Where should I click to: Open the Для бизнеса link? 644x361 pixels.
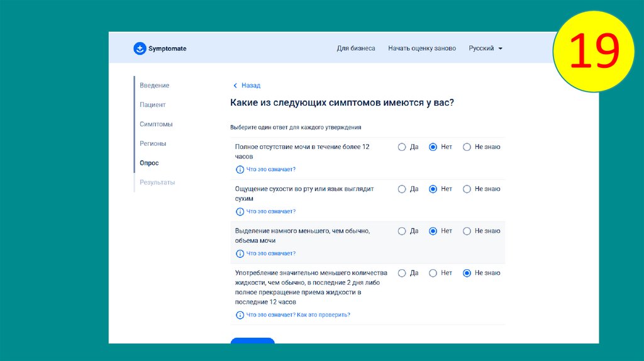tap(356, 48)
